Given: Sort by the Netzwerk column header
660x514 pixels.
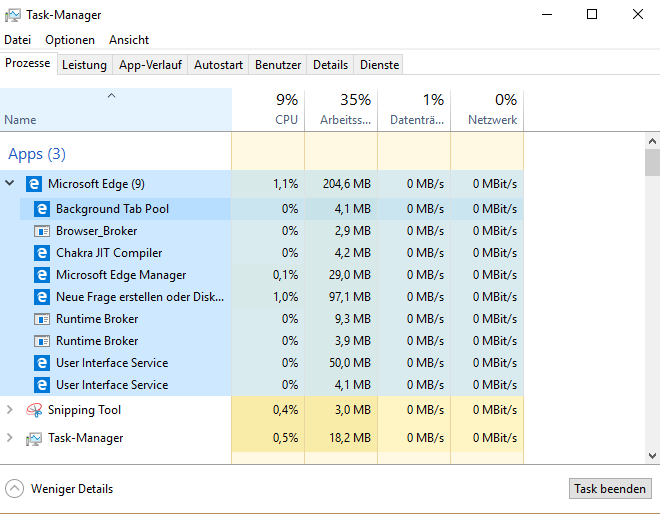Looking at the screenshot, I should click(x=487, y=109).
